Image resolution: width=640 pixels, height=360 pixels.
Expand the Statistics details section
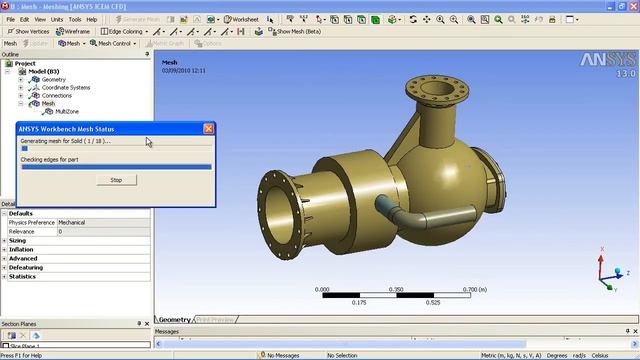click(4, 277)
